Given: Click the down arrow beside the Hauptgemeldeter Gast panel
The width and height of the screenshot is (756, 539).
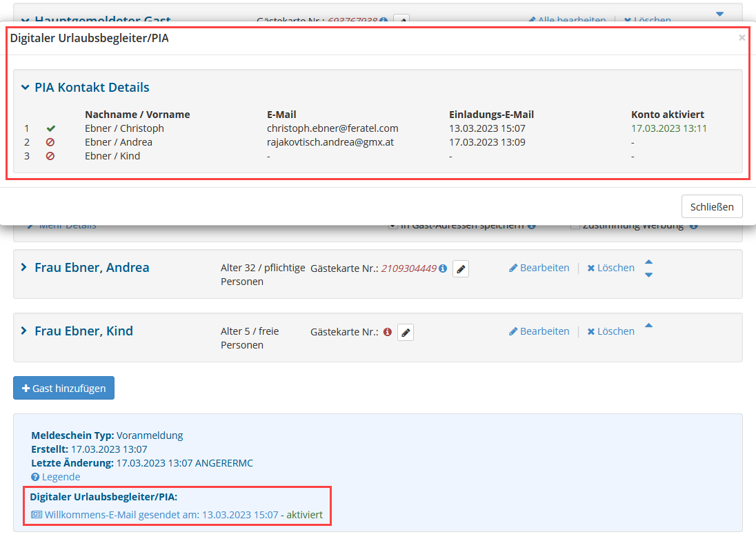Looking at the screenshot, I should click(720, 14).
